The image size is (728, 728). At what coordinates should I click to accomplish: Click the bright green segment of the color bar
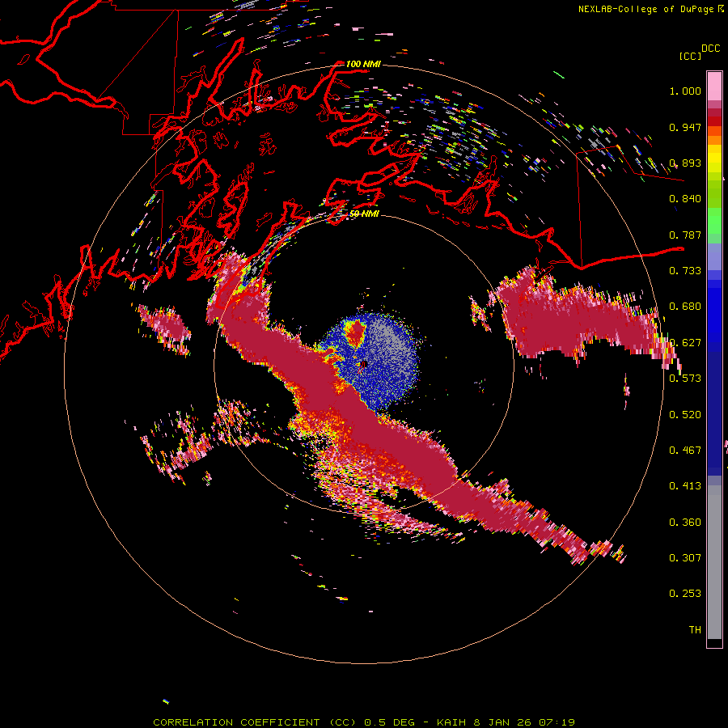coord(714,222)
